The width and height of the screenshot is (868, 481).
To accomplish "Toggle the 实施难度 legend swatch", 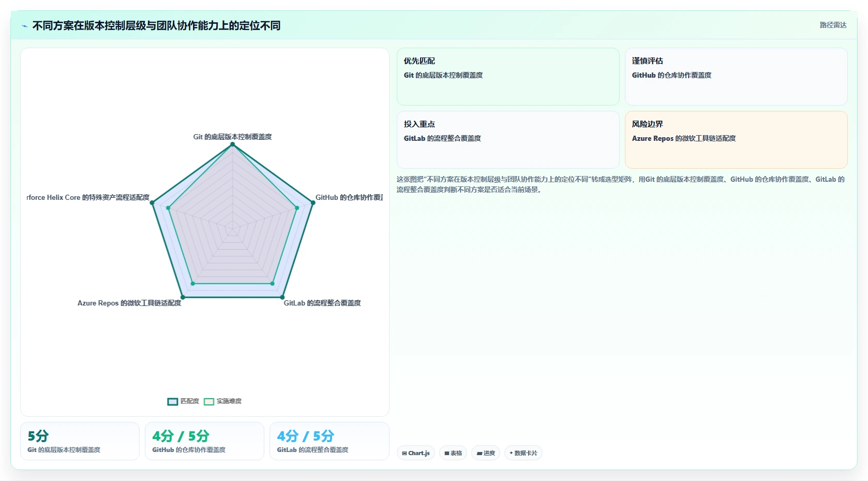I will point(209,401).
